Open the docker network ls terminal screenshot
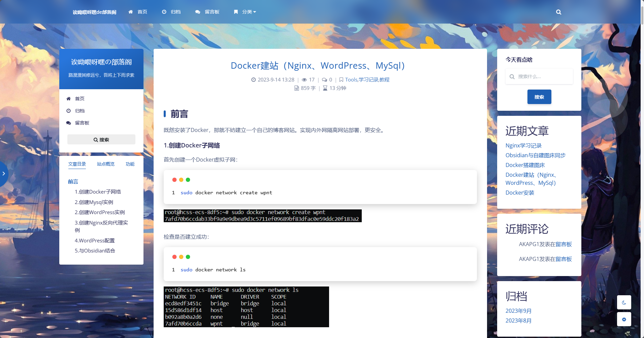 pyautogui.click(x=246, y=307)
